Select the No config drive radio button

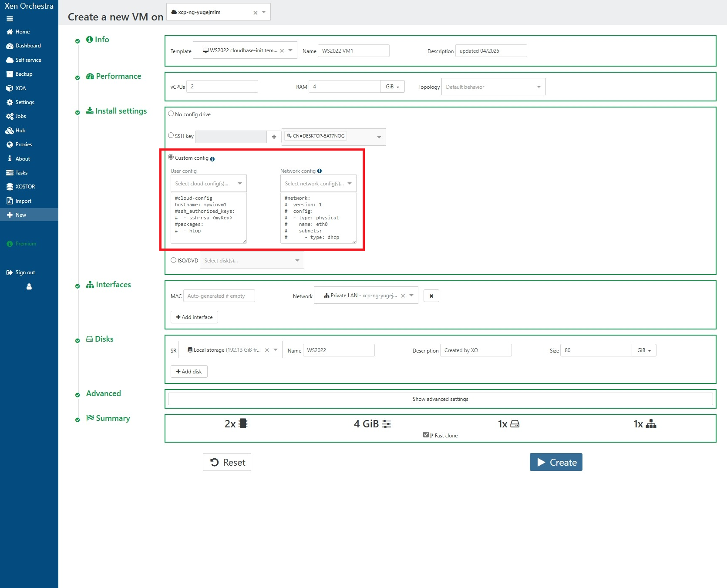tap(171, 113)
